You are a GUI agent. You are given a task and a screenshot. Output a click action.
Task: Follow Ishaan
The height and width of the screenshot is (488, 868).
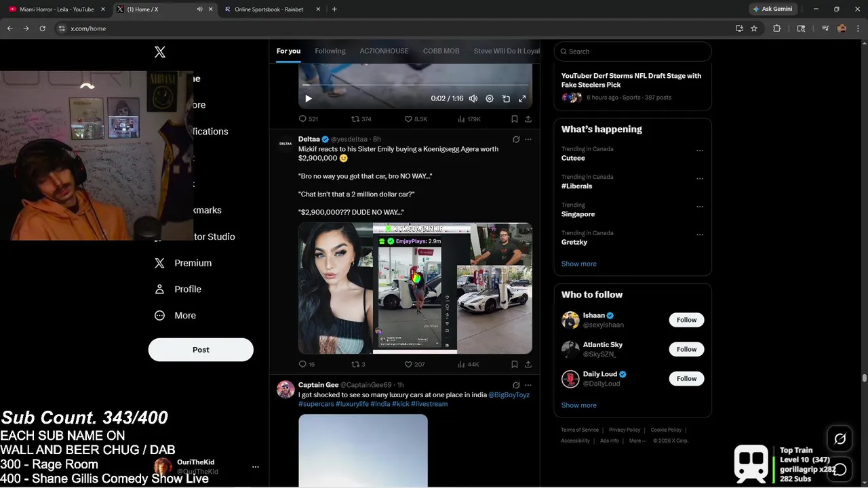click(x=686, y=320)
